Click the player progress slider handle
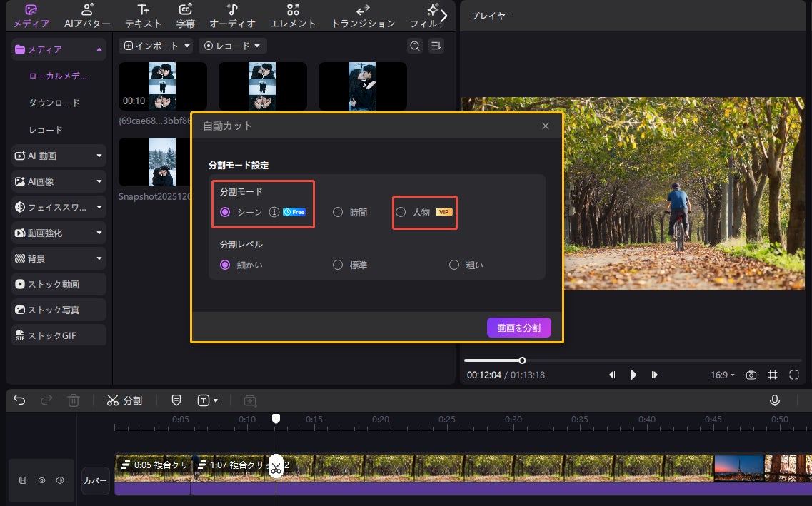812x506 pixels. coord(522,360)
